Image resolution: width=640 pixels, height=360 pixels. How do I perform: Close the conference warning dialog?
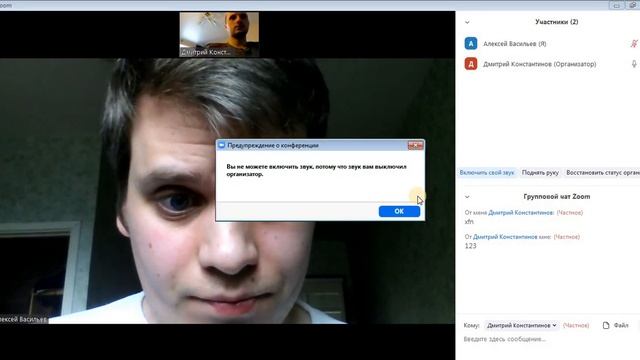(x=416, y=145)
